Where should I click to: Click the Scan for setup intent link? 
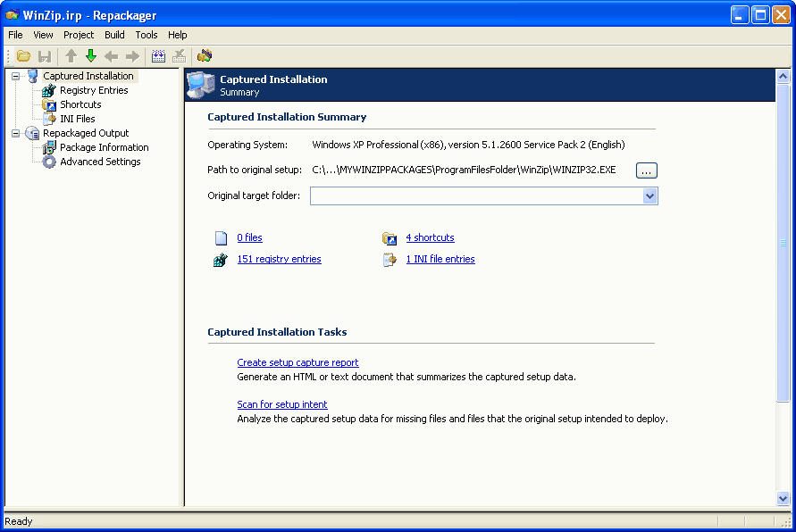pyautogui.click(x=282, y=404)
